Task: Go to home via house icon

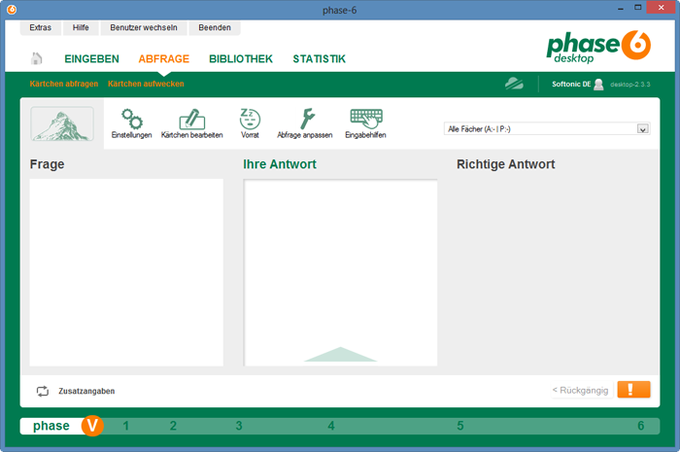Action: click(x=36, y=59)
